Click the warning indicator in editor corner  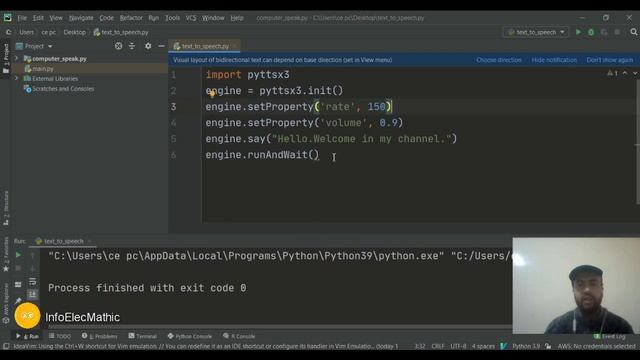[x=612, y=73]
